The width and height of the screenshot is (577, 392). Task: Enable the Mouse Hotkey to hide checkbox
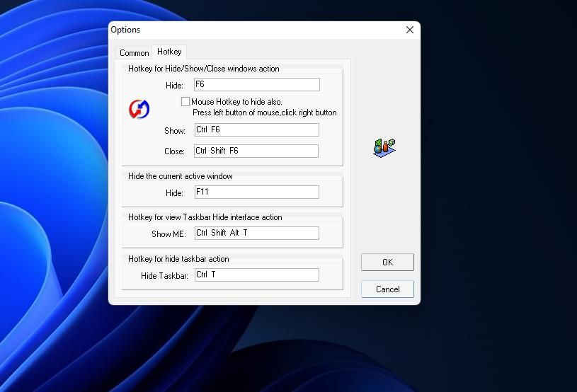[185, 102]
